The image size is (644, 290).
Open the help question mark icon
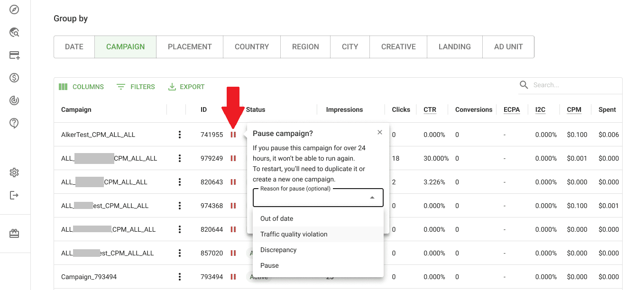[14, 123]
